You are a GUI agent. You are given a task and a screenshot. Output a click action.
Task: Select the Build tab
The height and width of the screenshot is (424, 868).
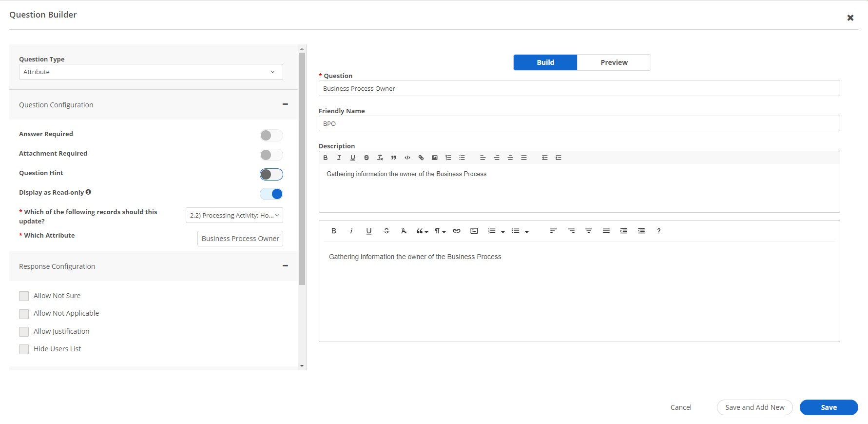(545, 62)
